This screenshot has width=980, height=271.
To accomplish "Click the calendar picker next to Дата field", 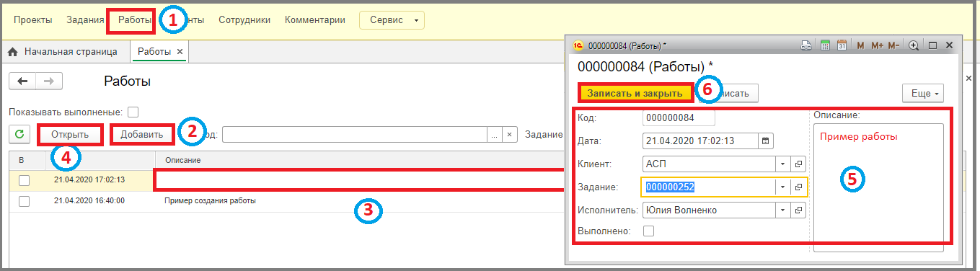I will tap(765, 141).
